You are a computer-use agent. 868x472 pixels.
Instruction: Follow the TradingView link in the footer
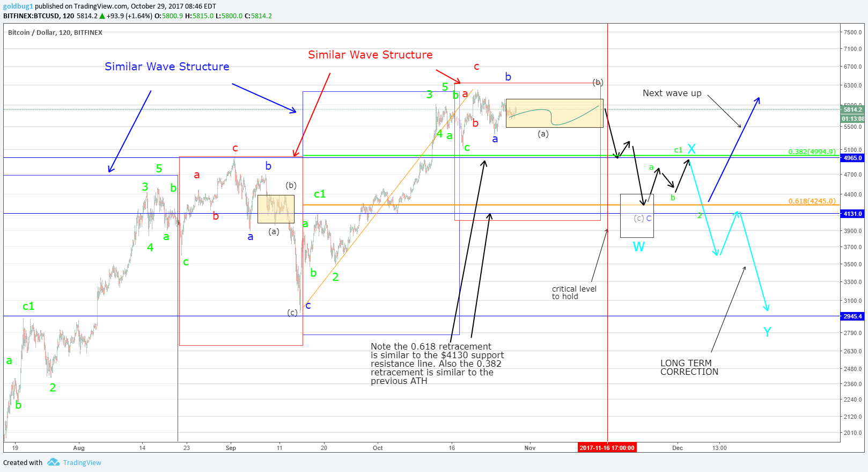tap(82, 463)
